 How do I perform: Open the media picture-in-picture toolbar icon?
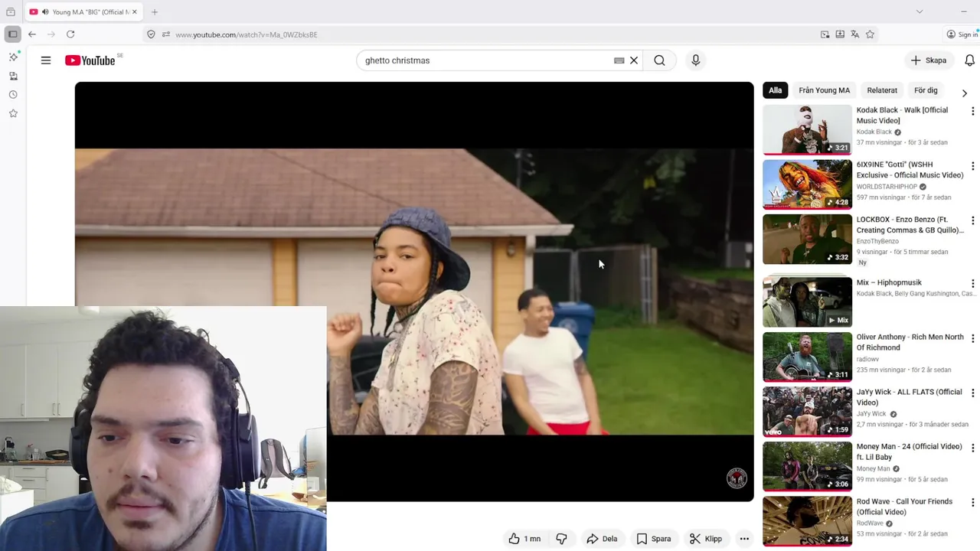(x=825, y=34)
